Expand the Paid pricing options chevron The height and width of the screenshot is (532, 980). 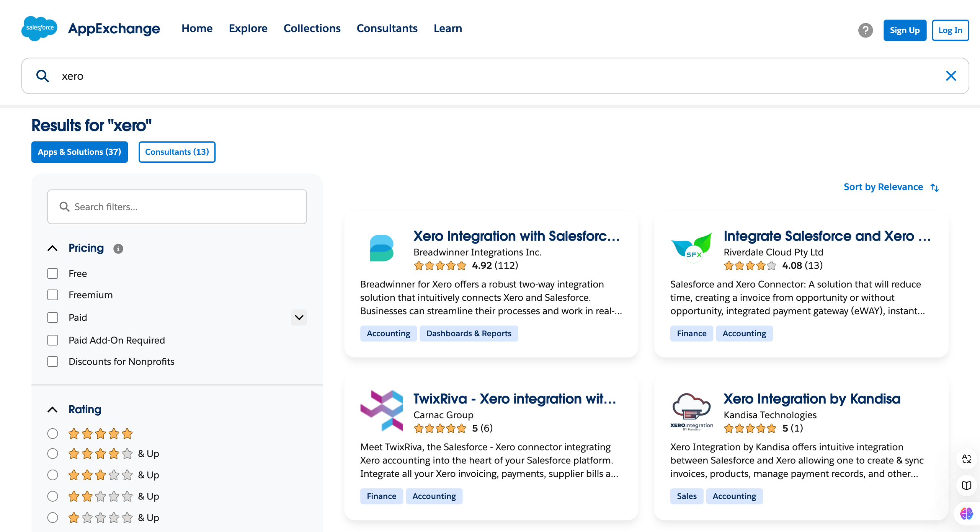coord(299,318)
